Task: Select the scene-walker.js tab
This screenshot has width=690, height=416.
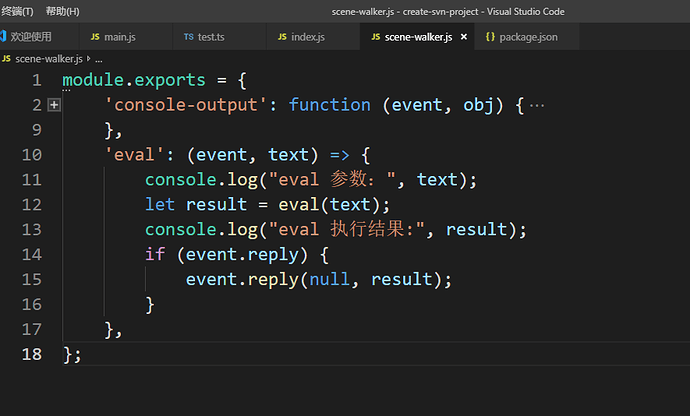Action: [418, 37]
